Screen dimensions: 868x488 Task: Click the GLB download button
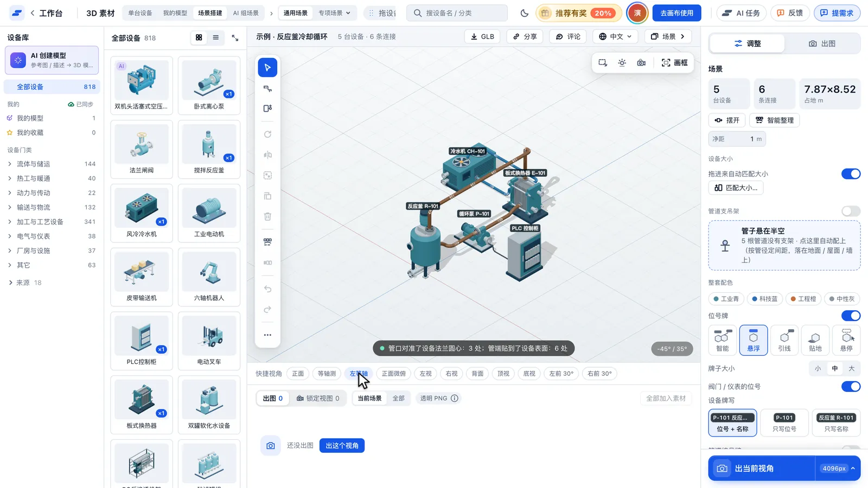pos(482,36)
